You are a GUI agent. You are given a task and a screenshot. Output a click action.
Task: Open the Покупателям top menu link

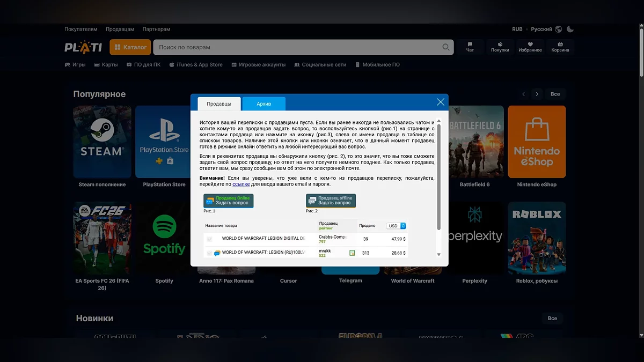coord(81,29)
